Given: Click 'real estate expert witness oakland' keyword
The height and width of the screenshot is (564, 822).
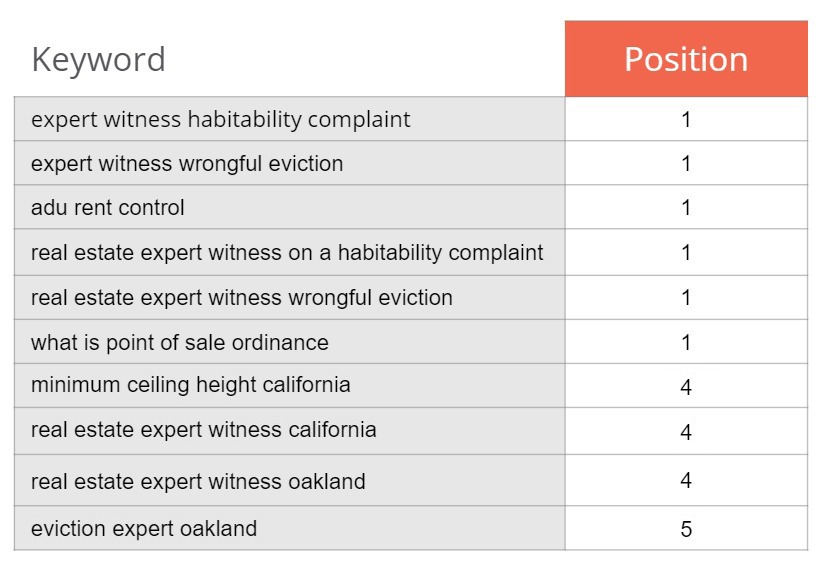Looking at the screenshot, I should coord(198,481).
